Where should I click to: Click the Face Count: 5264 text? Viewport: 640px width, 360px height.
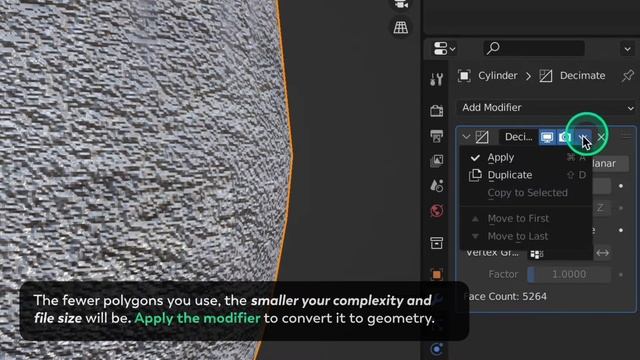(x=505, y=297)
